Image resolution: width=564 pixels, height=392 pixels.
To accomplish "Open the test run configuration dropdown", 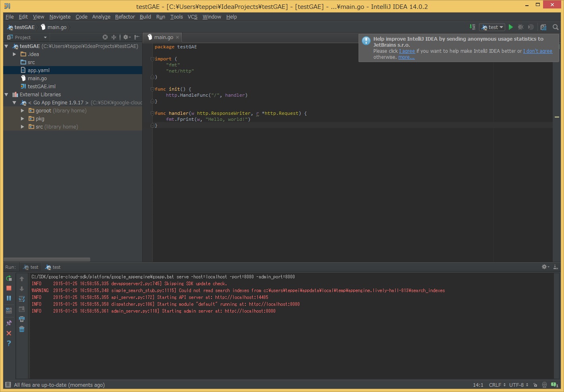I will pyautogui.click(x=492, y=27).
